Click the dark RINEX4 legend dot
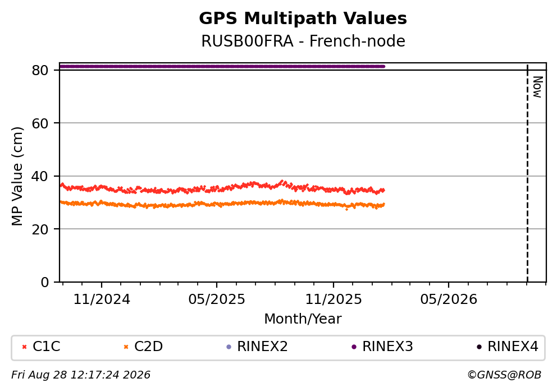The image size is (557, 392). pos(479,347)
